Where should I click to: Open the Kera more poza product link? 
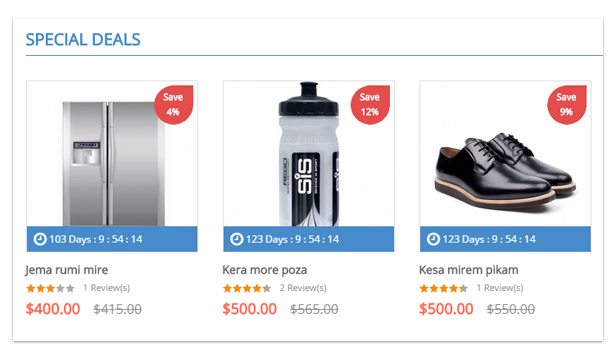pyautogui.click(x=265, y=270)
